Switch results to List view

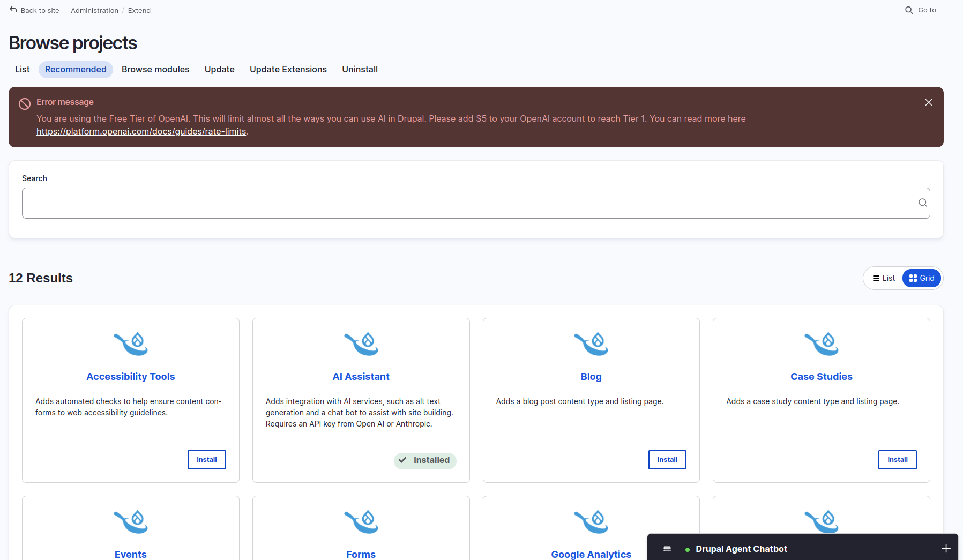click(x=884, y=278)
